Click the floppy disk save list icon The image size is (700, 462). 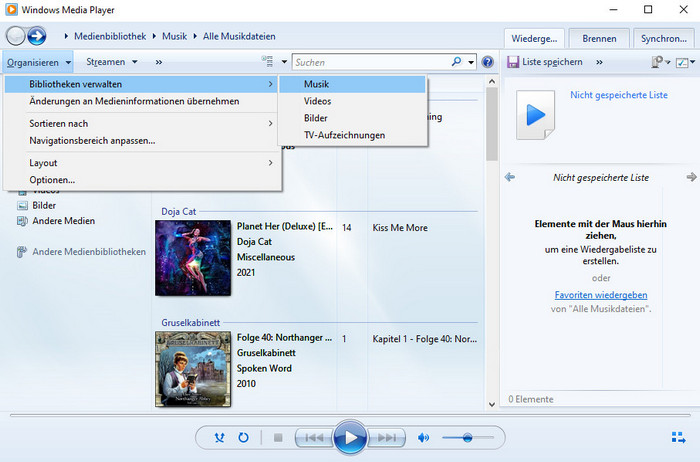(x=513, y=62)
